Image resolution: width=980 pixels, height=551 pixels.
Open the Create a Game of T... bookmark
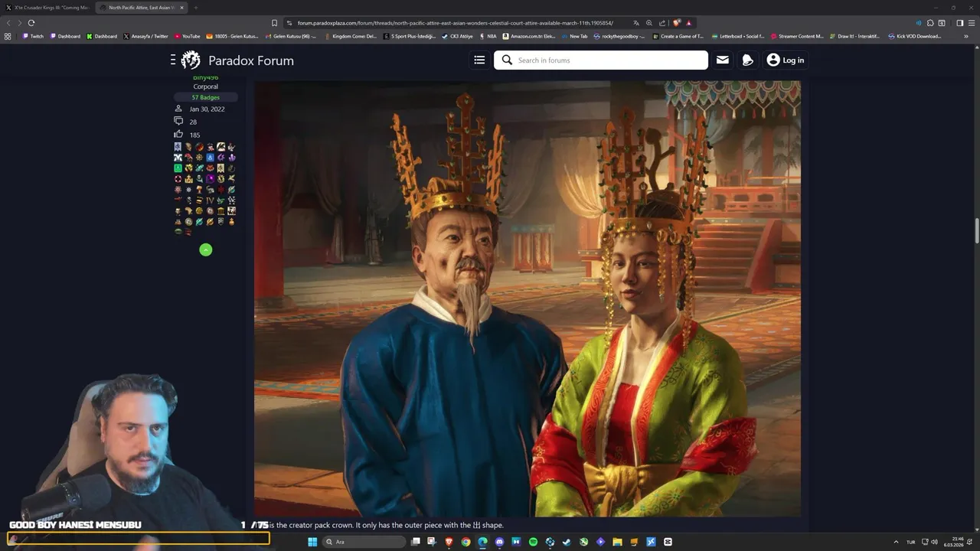click(677, 36)
